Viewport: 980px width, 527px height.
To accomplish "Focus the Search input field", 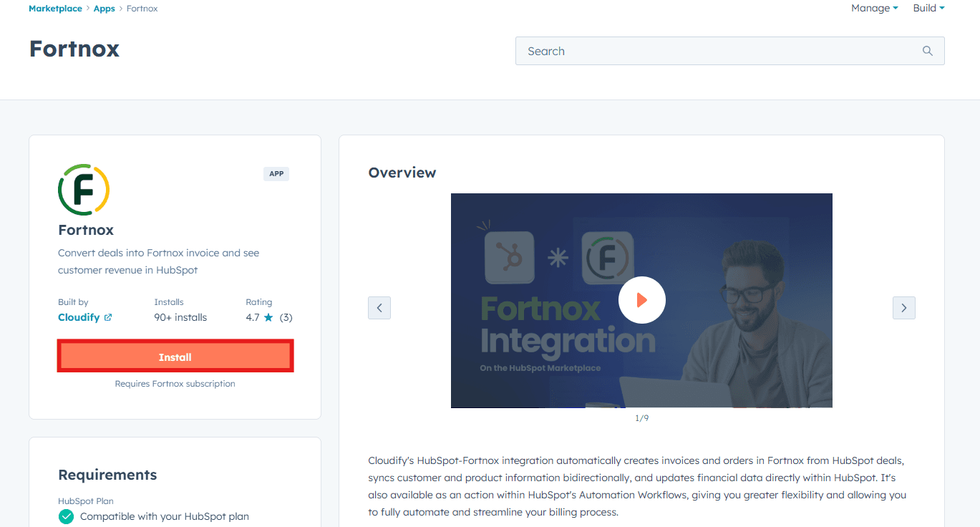I will [x=729, y=51].
